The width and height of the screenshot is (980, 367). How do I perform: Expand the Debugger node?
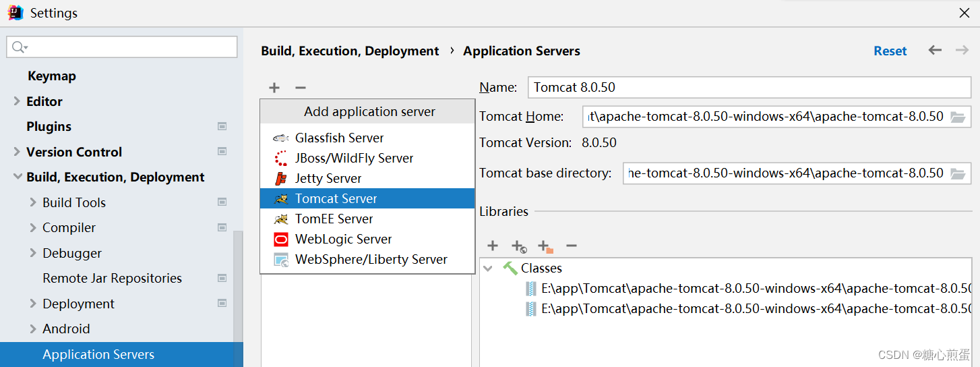point(33,253)
